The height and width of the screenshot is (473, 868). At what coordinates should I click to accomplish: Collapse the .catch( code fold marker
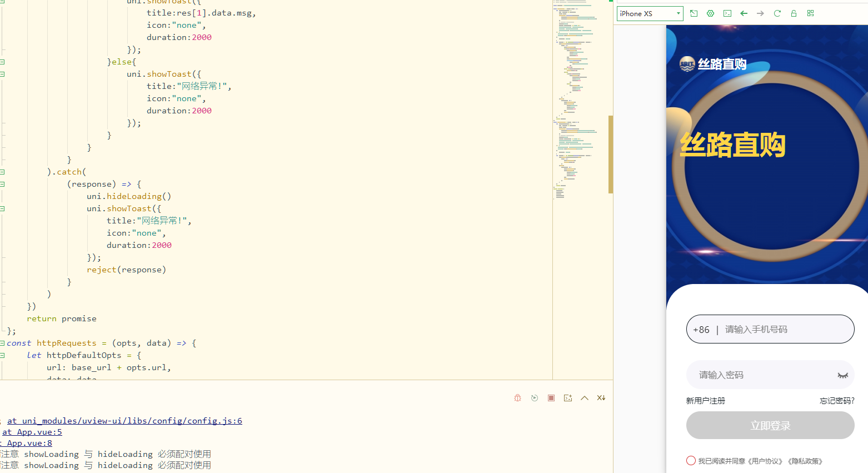(x=3, y=172)
